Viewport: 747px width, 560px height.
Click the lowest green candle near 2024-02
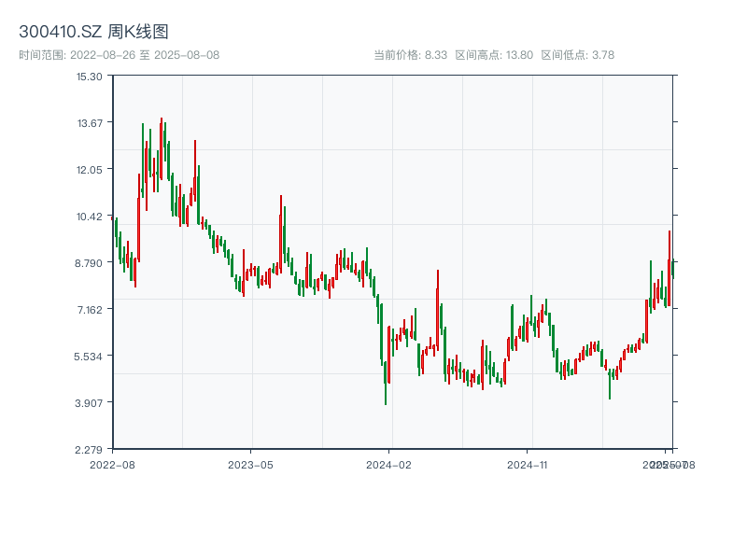tap(386, 373)
